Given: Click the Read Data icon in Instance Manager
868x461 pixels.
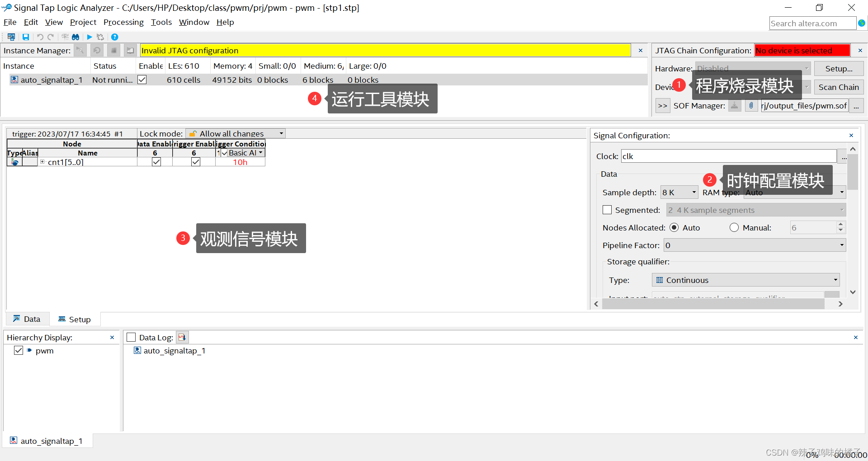Looking at the screenshot, I should pyautogui.click(x=130, y=50).
